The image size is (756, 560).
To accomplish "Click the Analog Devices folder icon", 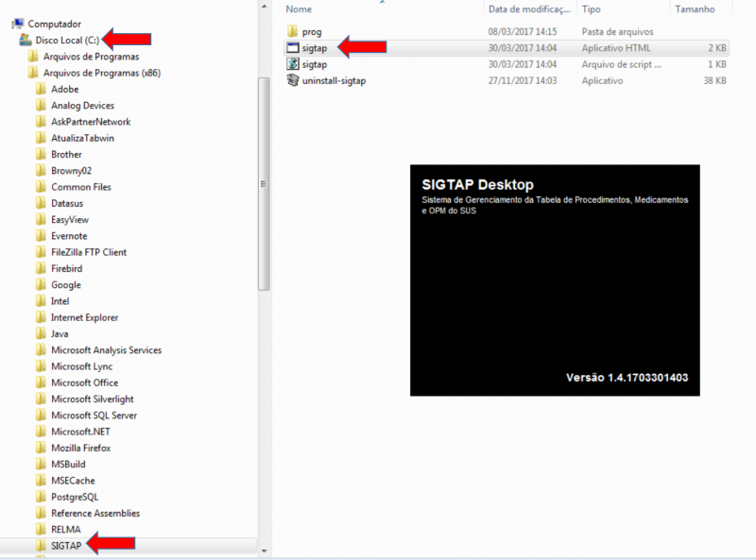I will [x=41, y=106].
